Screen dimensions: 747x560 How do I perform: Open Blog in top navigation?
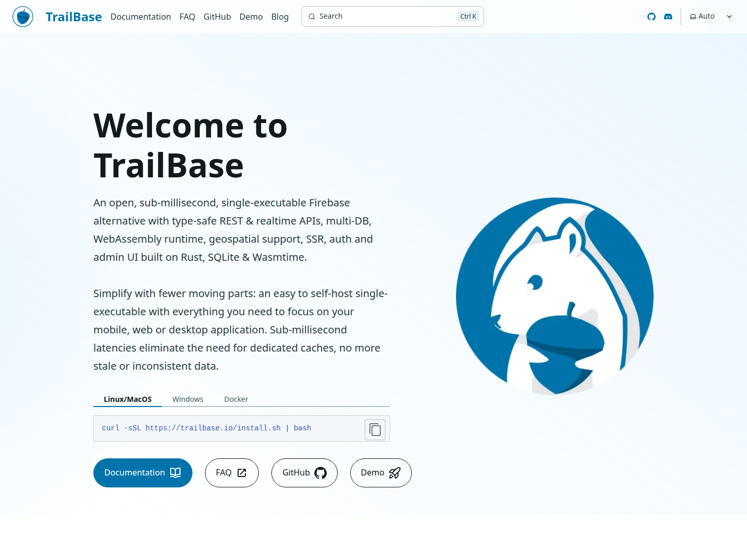[280, 17]
